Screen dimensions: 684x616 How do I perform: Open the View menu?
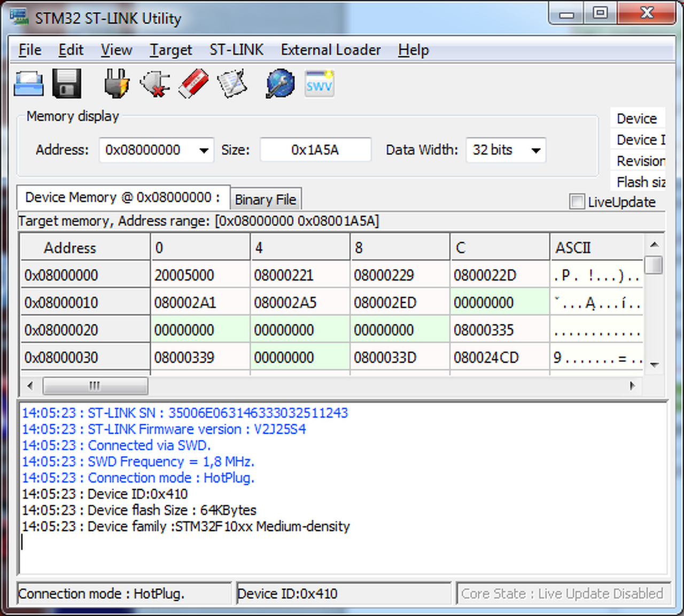click(x=116, y=50)
